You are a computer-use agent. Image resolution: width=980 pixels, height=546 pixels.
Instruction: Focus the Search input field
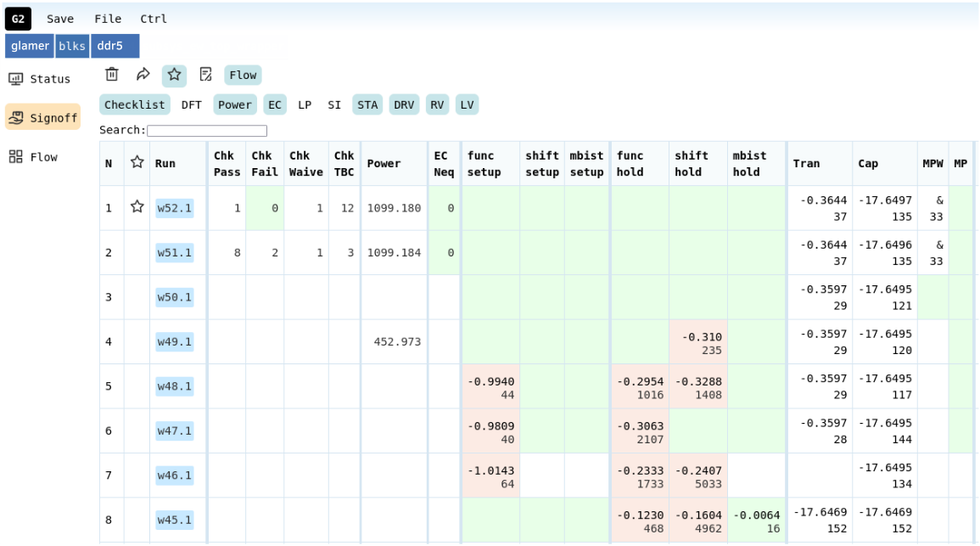pos(207,131)
